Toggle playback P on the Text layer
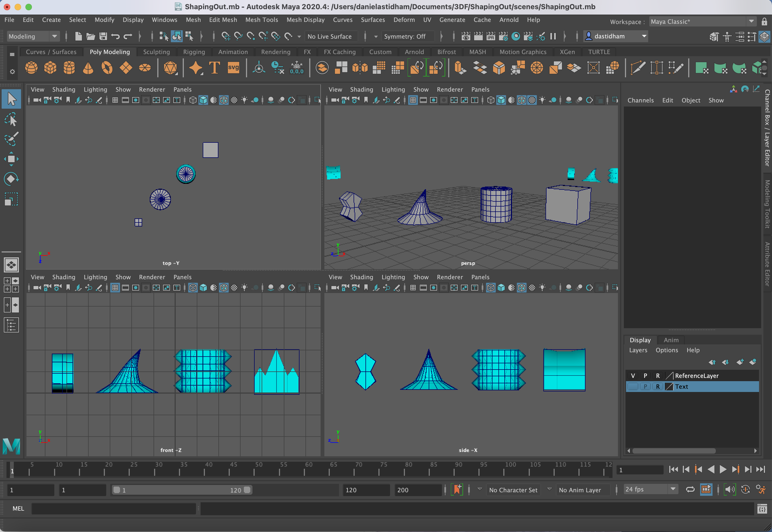The height and width of the screenshot is (532, 772). click(645, 387)
